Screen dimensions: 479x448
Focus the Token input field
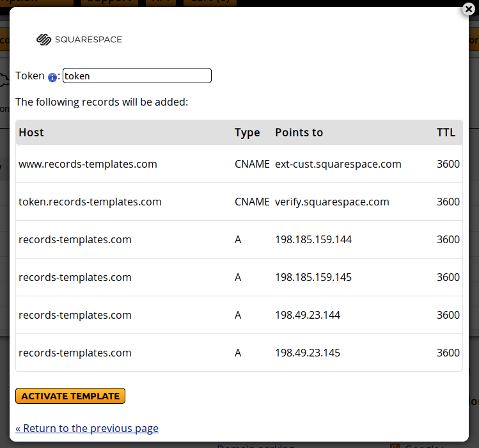point(137,76)
